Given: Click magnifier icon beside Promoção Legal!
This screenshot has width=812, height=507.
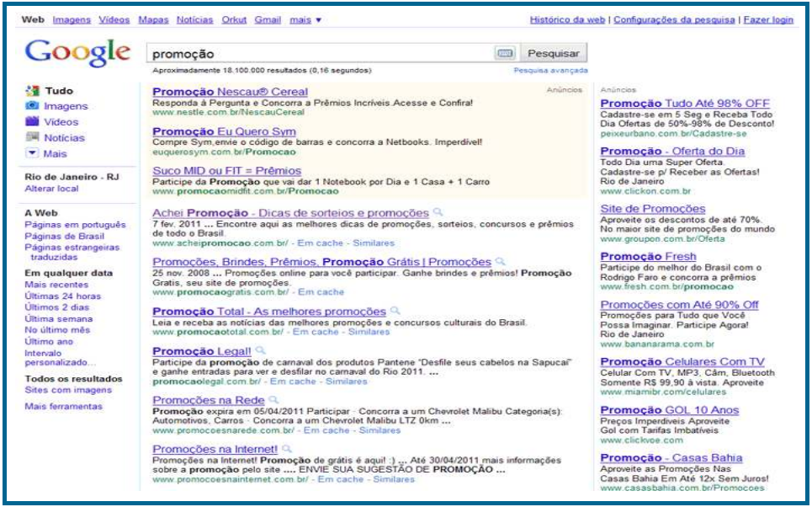Looking at the screenshot, I should point(260,350).
